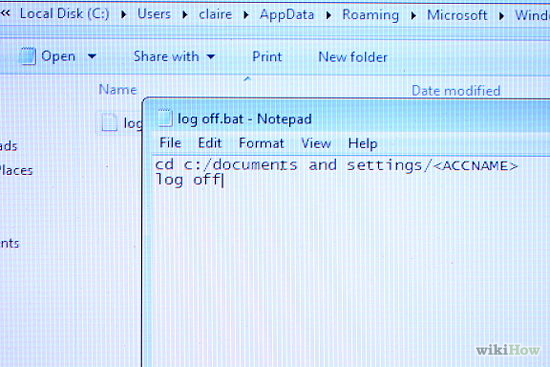Expand the Open button dropdown arrow
Viewport: 550px width, 367px height.
[92, 56]
